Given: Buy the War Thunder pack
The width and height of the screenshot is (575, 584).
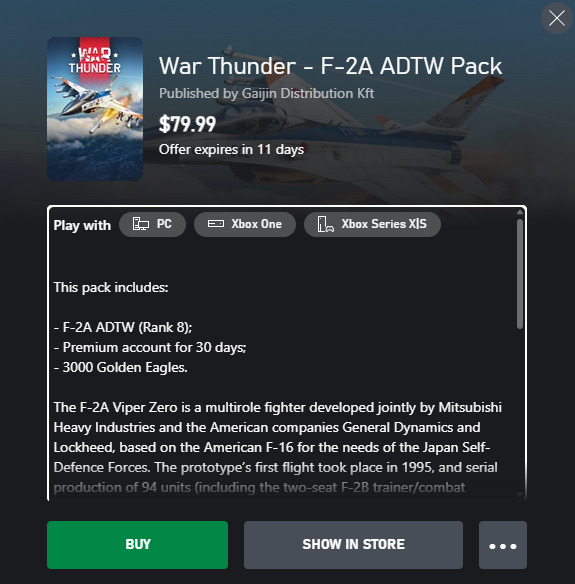Looking at the screenshot, I should tap(137, 545).
